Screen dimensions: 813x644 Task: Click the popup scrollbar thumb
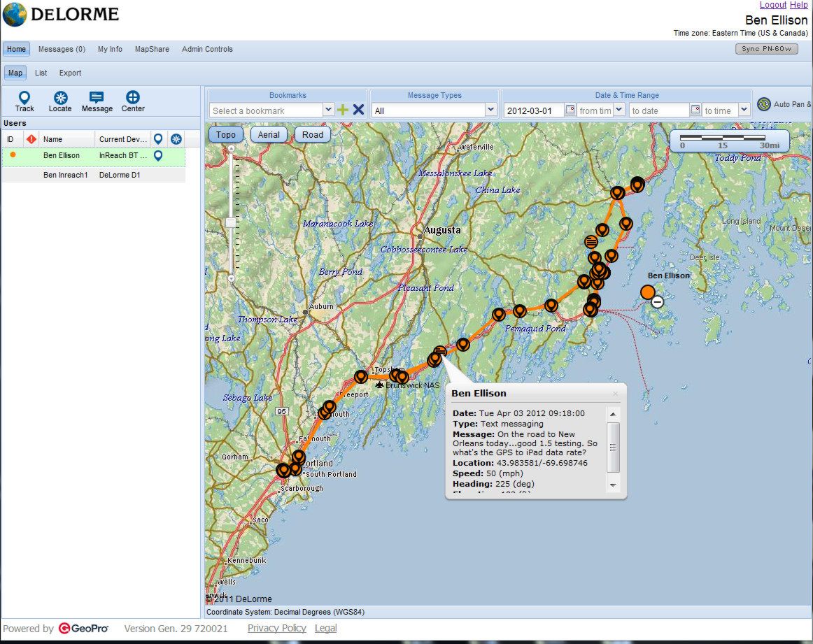613,447
